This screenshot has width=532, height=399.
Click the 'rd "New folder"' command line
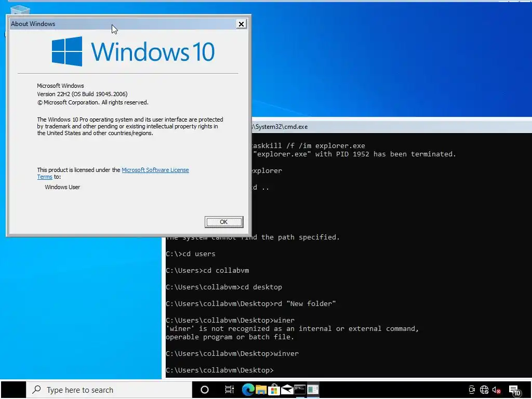(251, 303)
